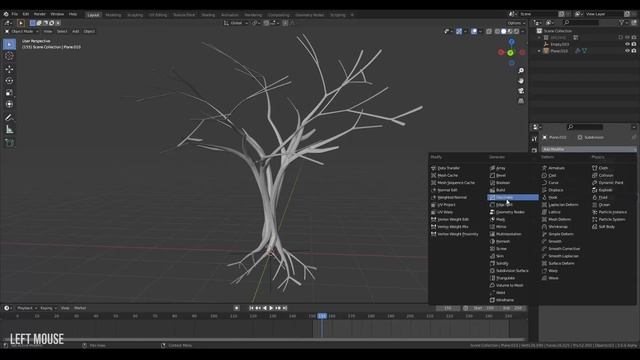Open the Render menu
640x360 pixels.
pos(40,14)
